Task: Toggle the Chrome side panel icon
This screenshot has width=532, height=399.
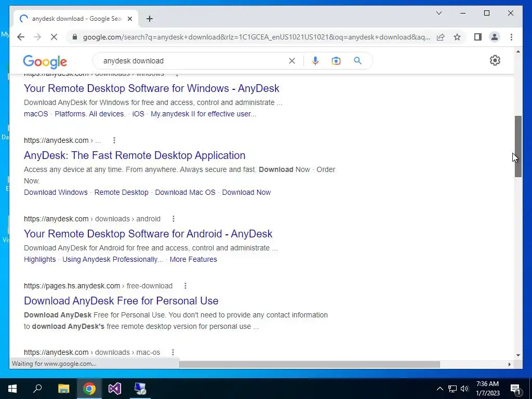Action: [478, 37]
